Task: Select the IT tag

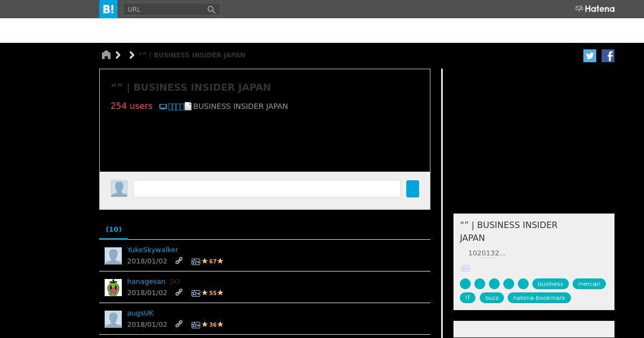Action: click(x=468, y=298)
